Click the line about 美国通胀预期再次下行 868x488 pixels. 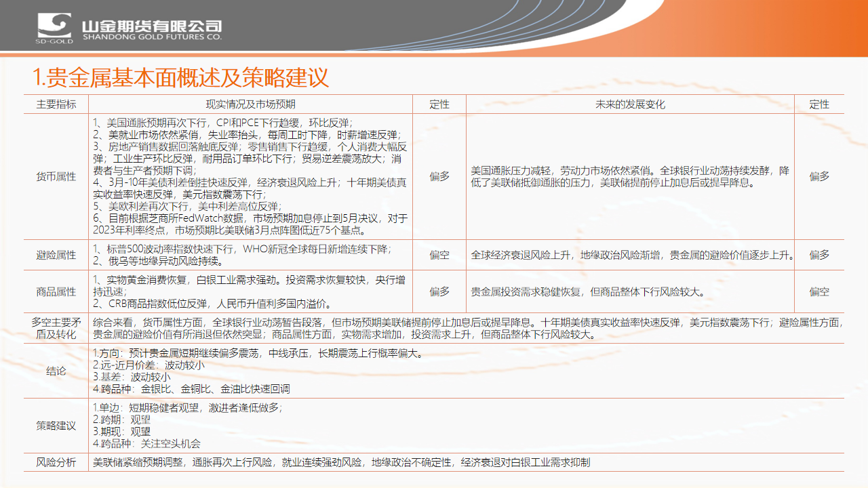tap(222, 123)
